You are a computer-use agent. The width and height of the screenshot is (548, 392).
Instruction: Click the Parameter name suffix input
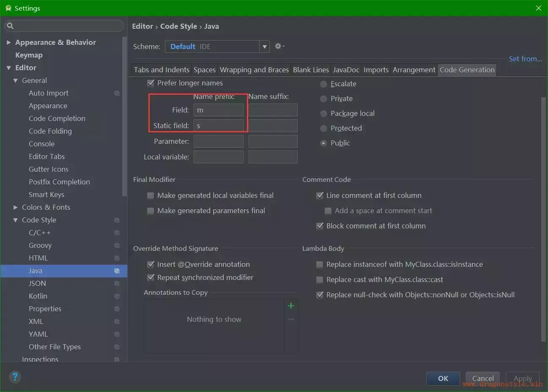tap(273, 141)
